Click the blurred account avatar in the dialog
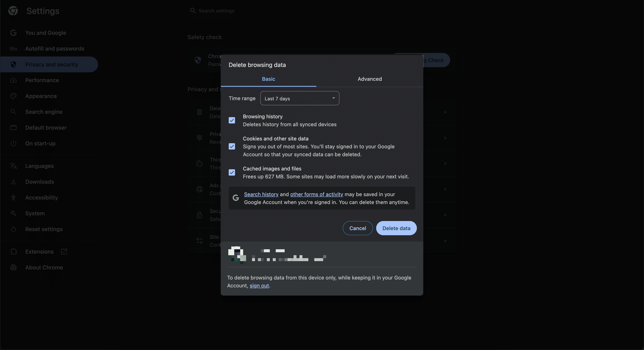 (x=237, y=255)
